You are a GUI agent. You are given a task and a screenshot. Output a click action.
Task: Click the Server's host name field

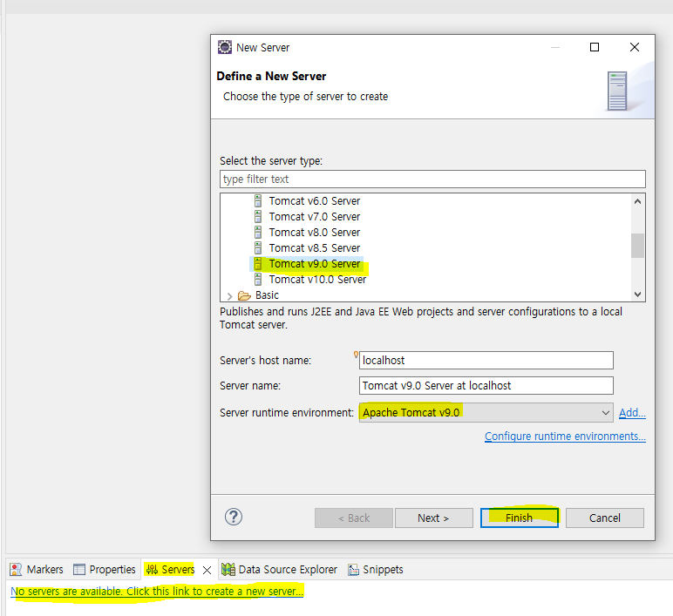486,361
